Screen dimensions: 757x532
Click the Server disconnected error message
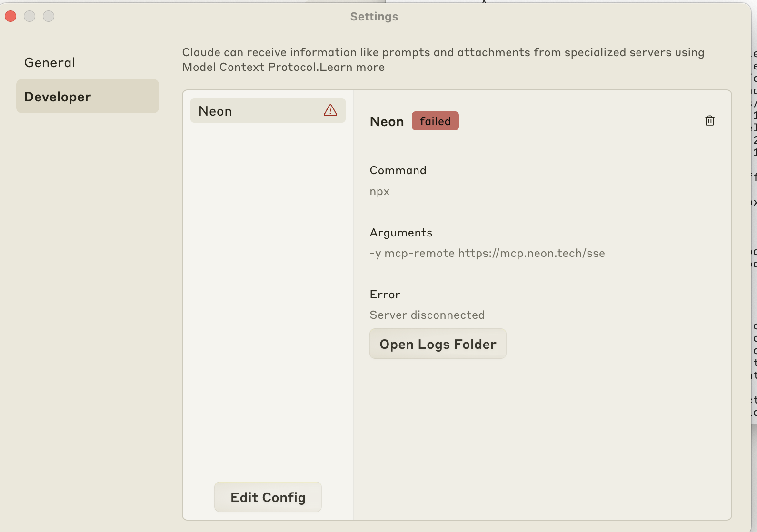pos(427,315)
